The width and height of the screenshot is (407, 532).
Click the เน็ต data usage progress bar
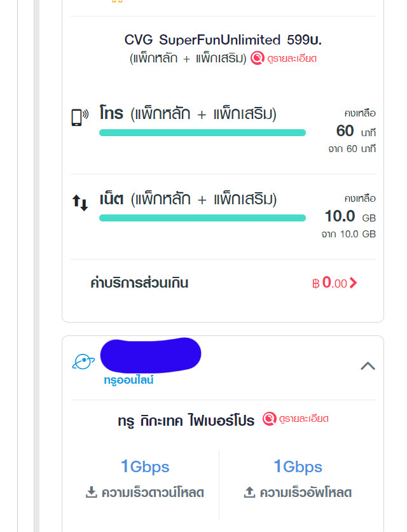tap(202, 218)
